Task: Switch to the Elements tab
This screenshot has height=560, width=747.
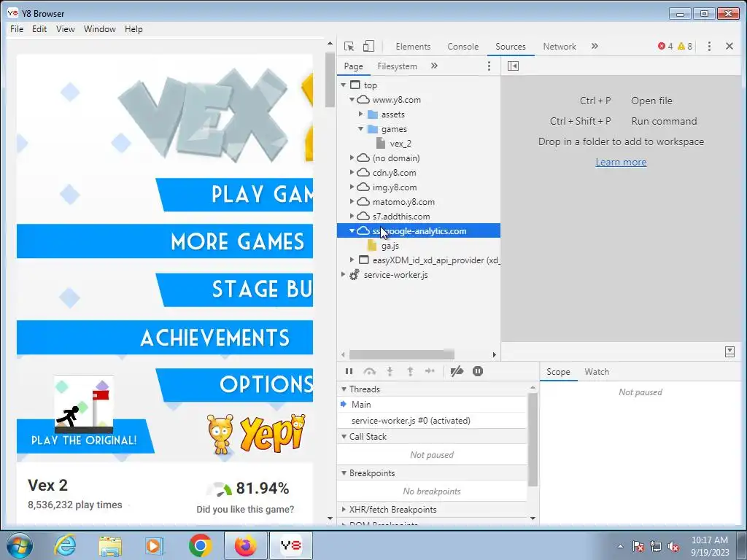Action: pos(413,46)
